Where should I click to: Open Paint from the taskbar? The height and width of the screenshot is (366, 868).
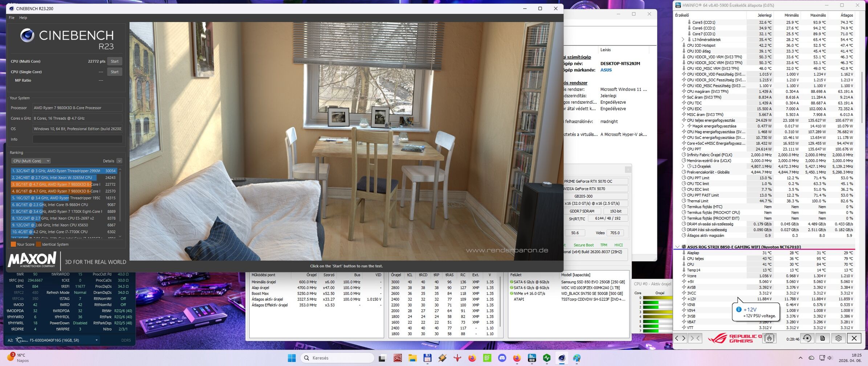(x=576, y=358)
